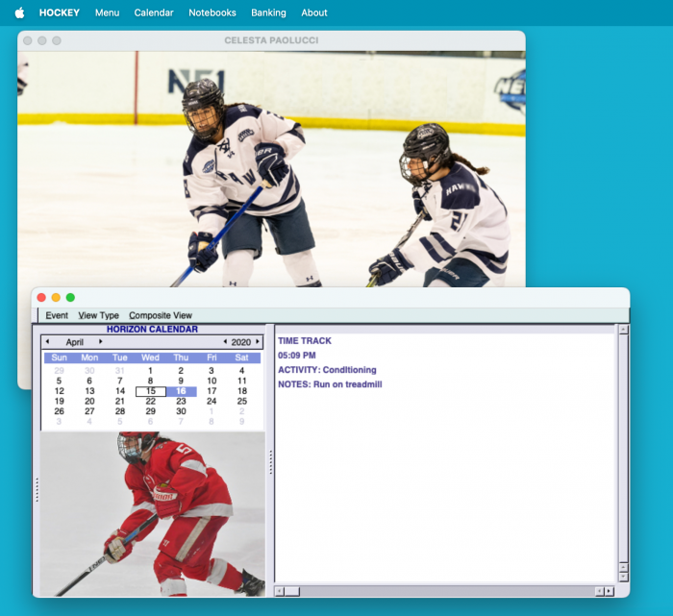Open the Event menu
673x616 pixels.
click(57, 315)
